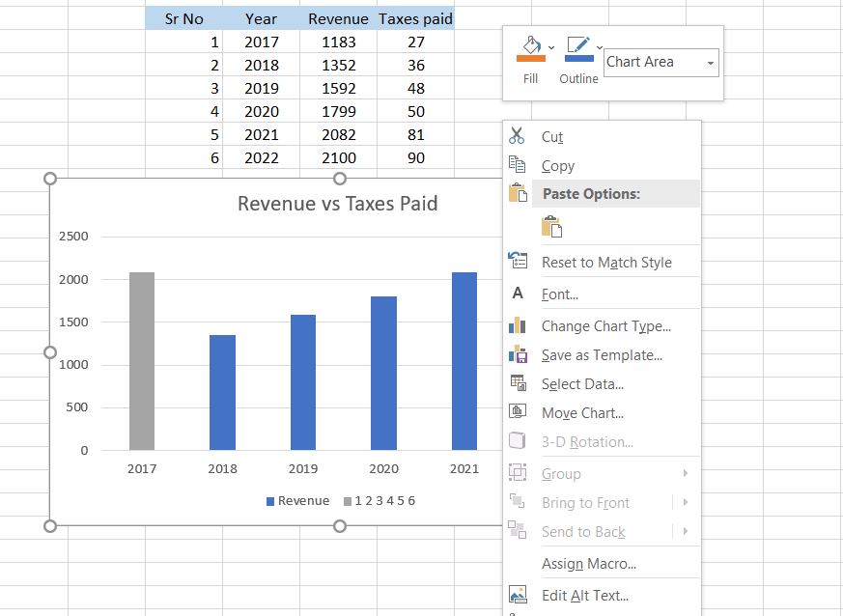Open the Chart Area element dropdown

point(711,63)
